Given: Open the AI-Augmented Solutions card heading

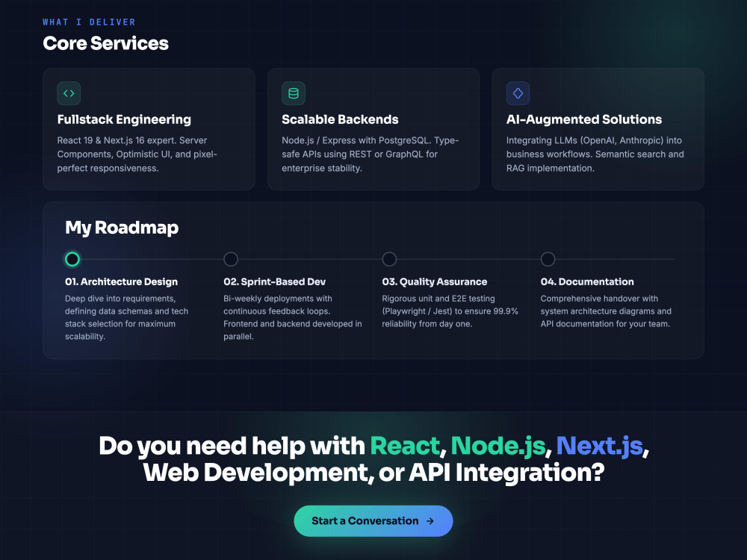Looking at the screenshot, I should click(x=584, y=119).
